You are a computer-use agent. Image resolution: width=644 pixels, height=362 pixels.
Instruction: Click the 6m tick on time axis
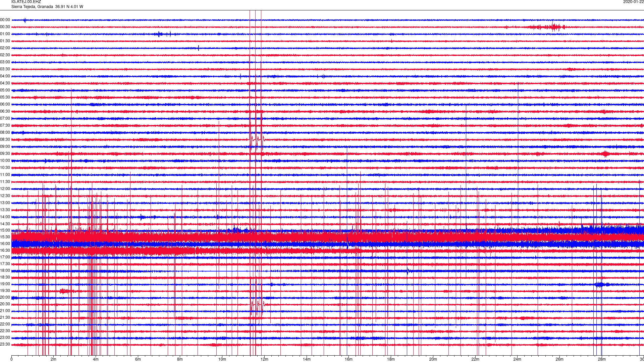[138, 359]
